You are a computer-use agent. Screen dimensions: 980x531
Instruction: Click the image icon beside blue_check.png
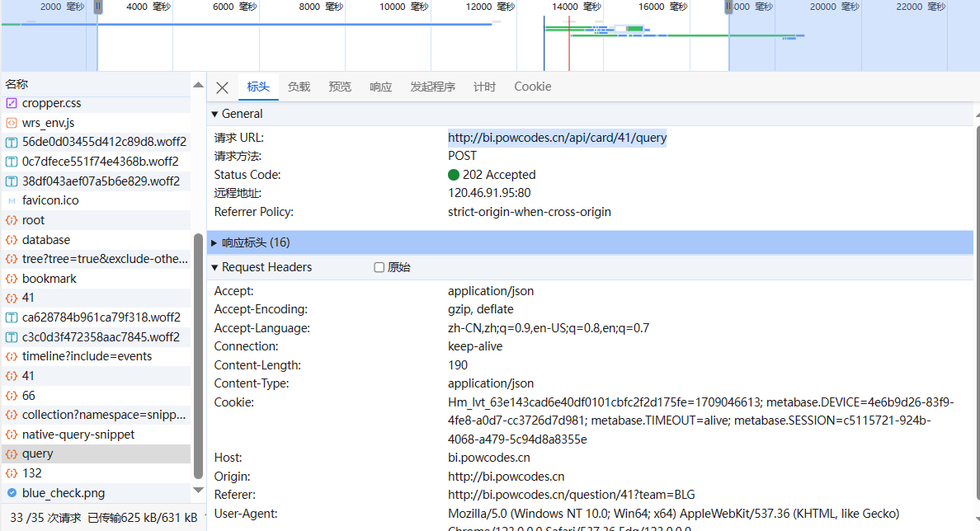click(x=12, y=493)
